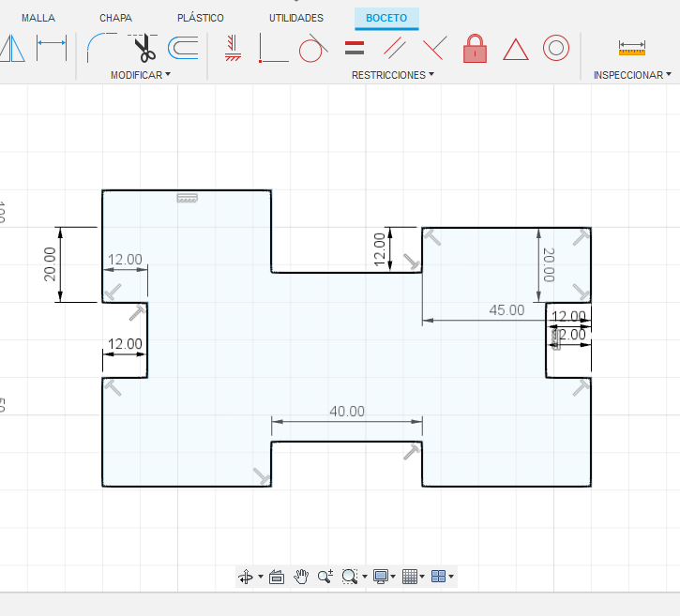Select the perpendicular glyph under the 40.00 dimension's right end
680x616 pixels.
tap(412, 452)
